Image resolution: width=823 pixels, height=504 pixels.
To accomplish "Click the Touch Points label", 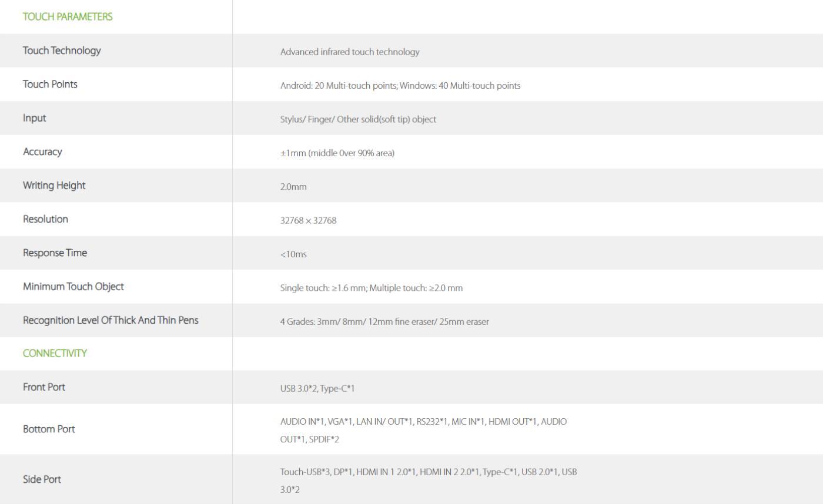I will coord(50,84).
